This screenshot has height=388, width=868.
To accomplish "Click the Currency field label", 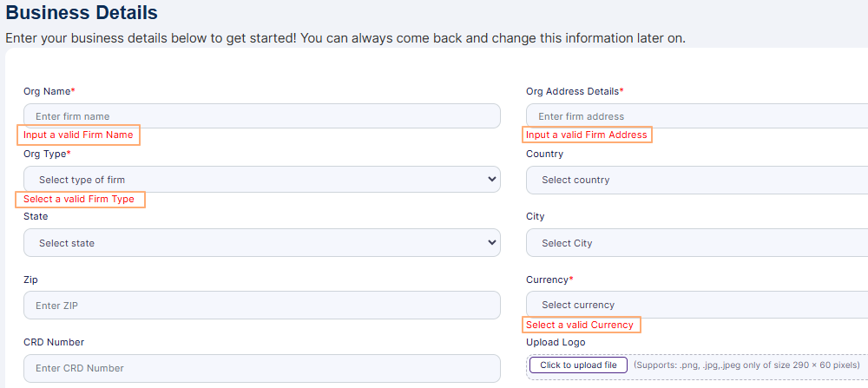I will click(x=548, y=279).
